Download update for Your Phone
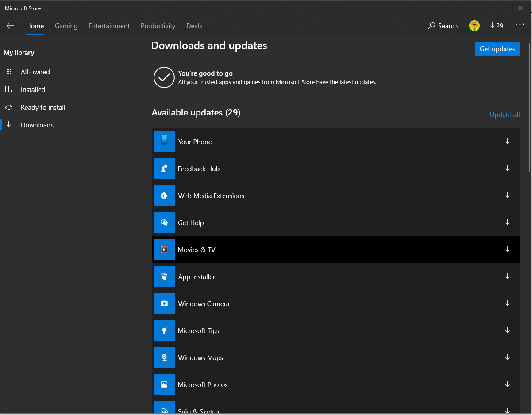The height and width of the screenshot is (415, 532). point(508,142)
